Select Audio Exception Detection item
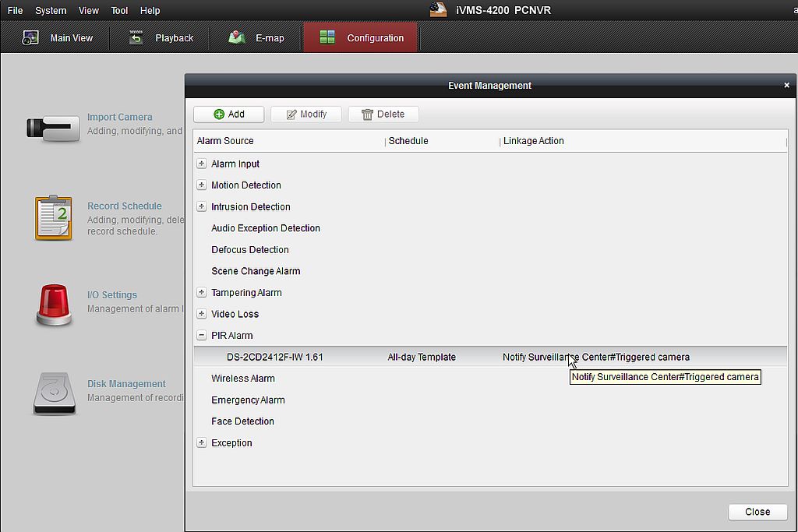 pos(266,228)
